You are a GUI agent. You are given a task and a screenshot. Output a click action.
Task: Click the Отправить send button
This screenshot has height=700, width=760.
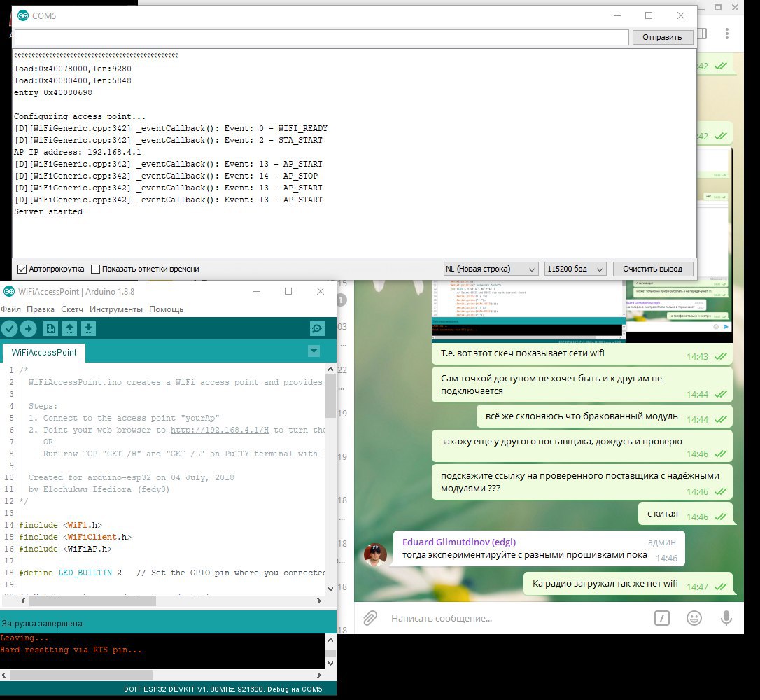pos(662,37)
